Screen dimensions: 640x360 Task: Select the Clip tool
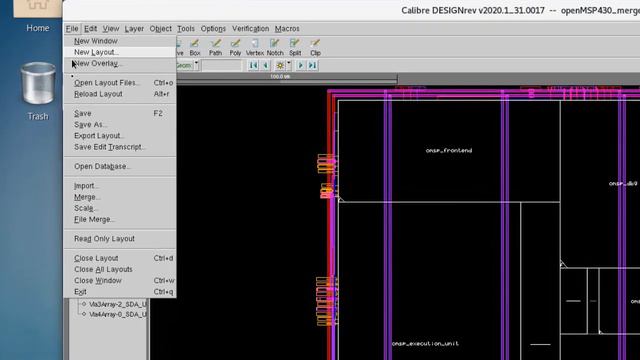(x=315, y=47)
